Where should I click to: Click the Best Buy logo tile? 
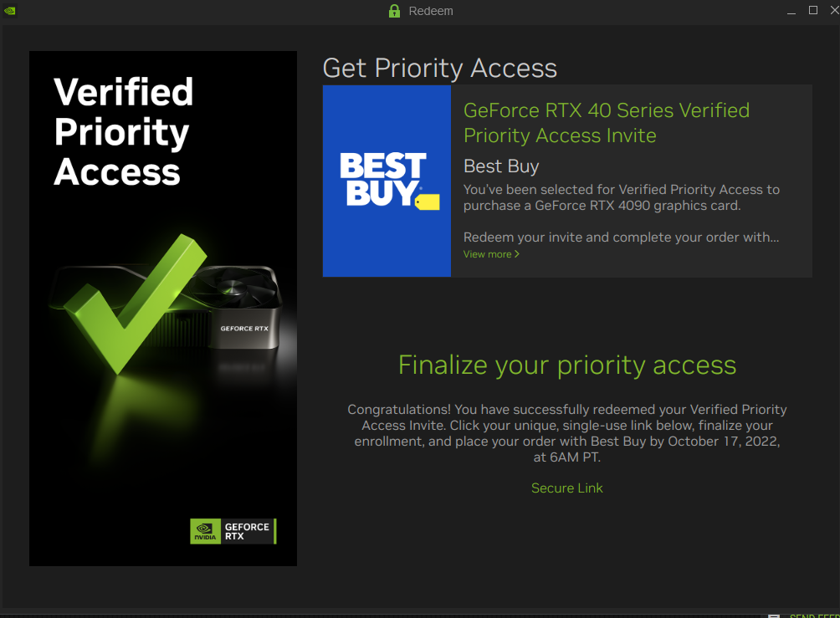[387, 181]
